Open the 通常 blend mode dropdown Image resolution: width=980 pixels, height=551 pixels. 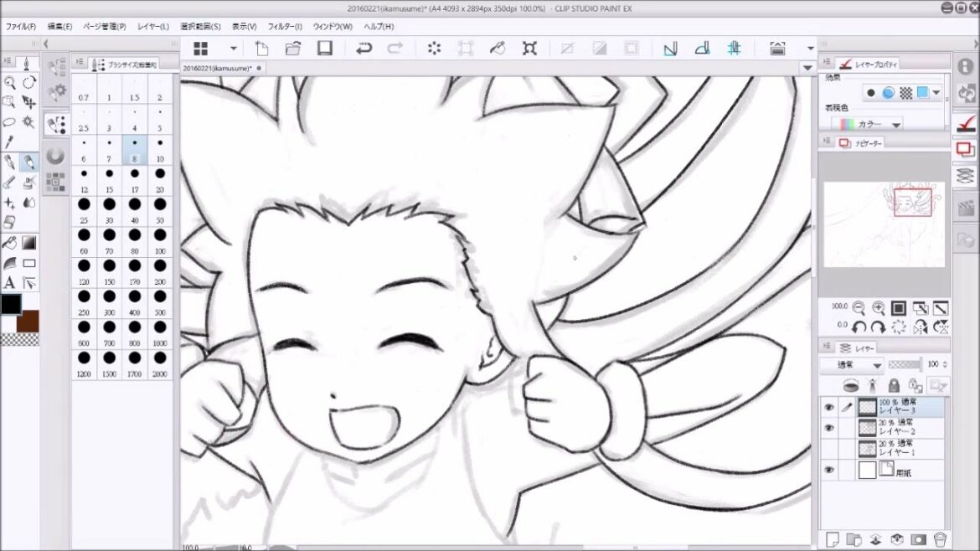pyautogui.click(x=853, y=365)
